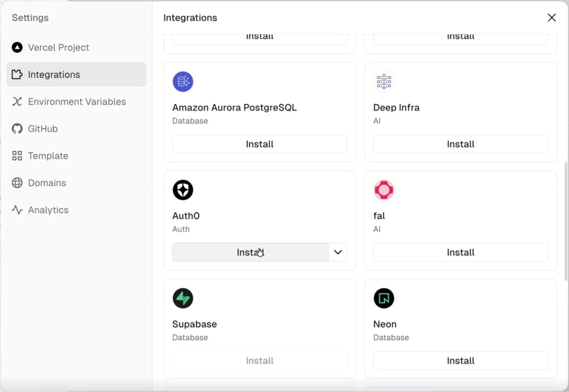Click Supabase's Install button

coord(260,361)
